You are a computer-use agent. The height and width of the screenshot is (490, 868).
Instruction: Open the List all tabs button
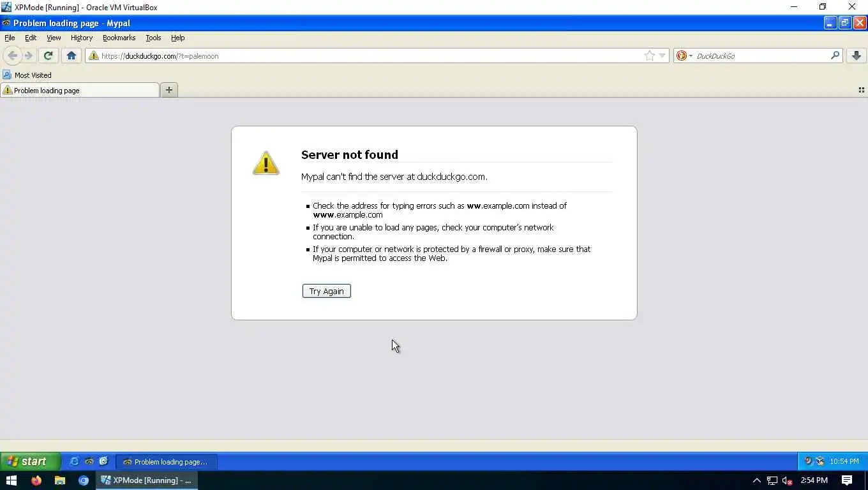pos(861,90)
